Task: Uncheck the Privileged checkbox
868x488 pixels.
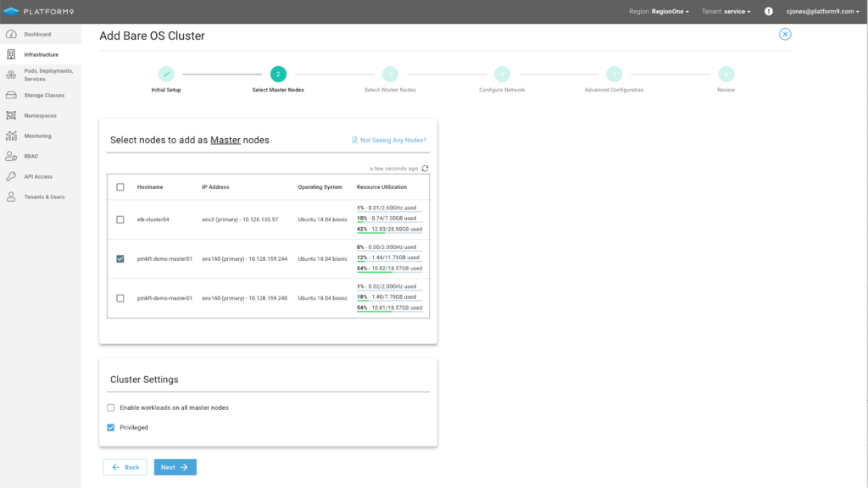Action: point(111,428)
